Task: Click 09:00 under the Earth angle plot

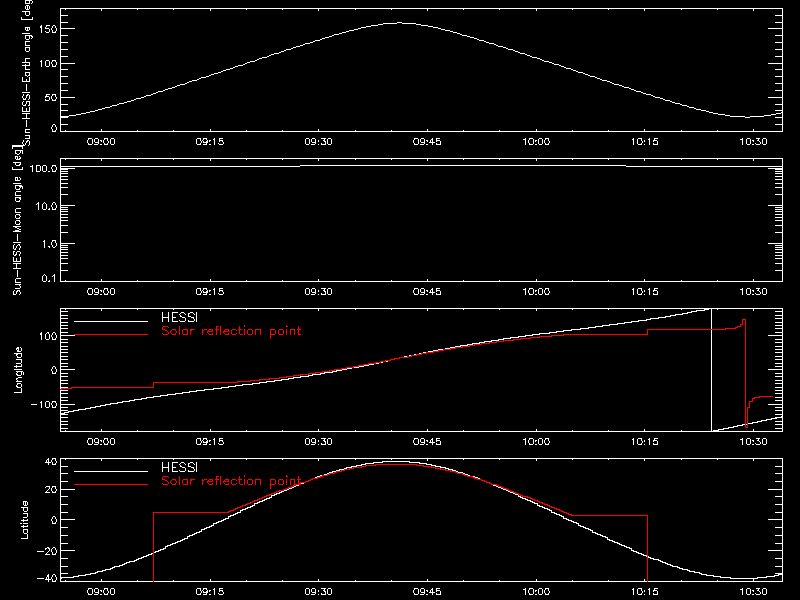Action: click(x=101, y=142)
